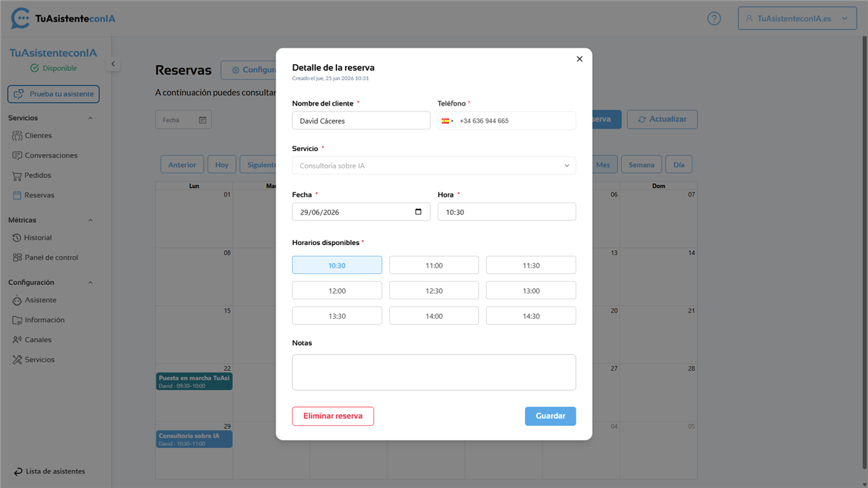This screenshot has height=488, width=868.
Task: Click the Clientes sidebar icon
Action: [17, 135]
